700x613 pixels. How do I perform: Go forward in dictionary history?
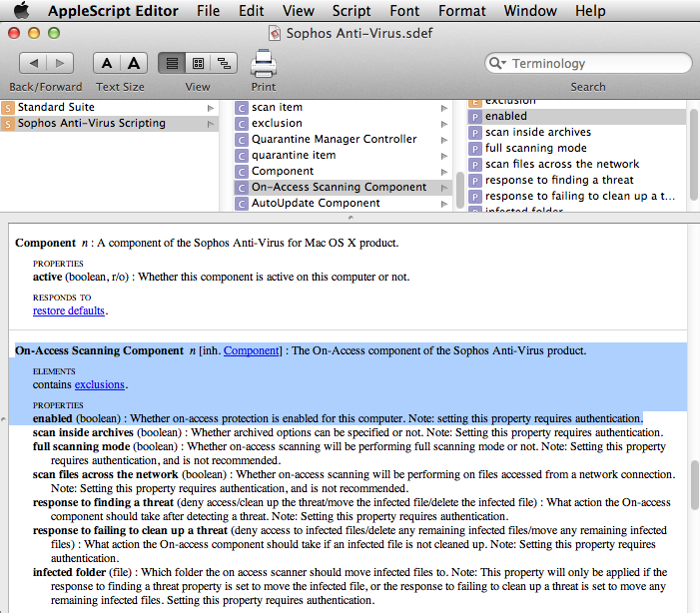tap(60, 63)
